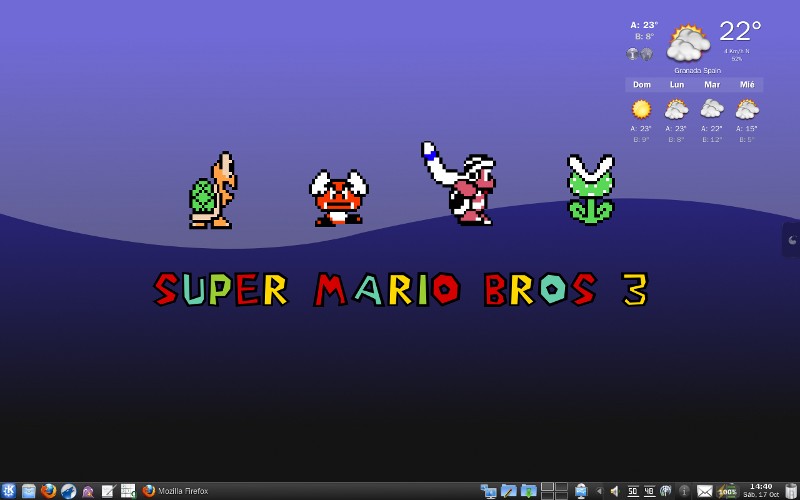The height and width of the screenshot is (500, 800).
Task: Click the Granada Spain location label
Action: tap(697, 70)
